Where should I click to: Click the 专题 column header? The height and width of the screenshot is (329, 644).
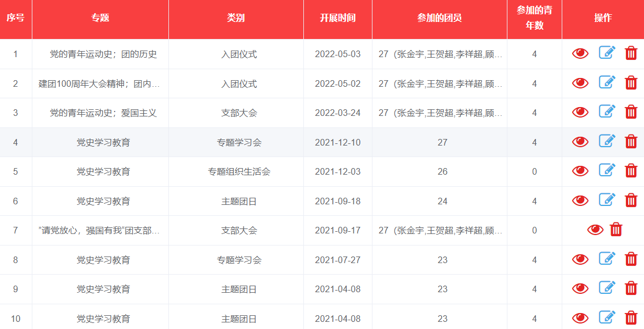point(100,18)
